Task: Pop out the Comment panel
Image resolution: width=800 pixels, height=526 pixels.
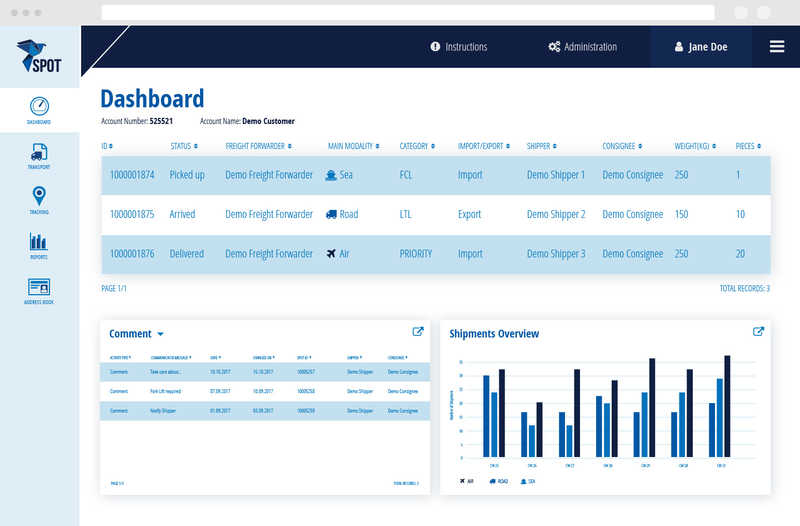Action: click(418, 332)
